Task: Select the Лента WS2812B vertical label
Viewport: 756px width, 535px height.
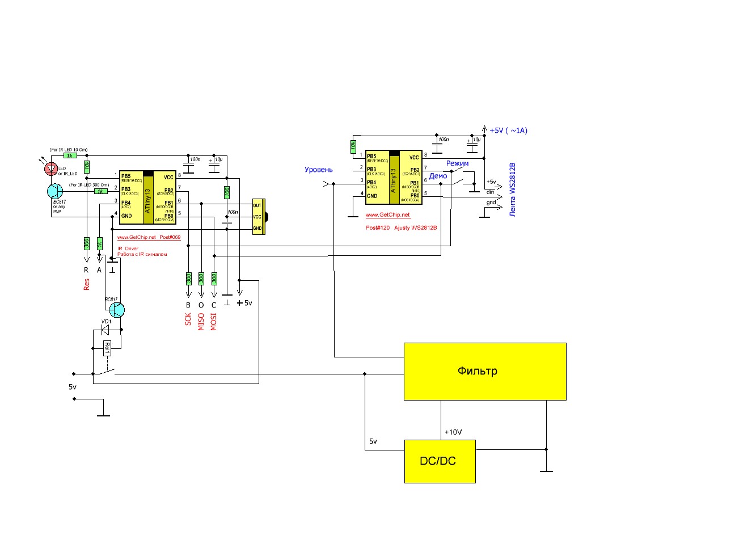Action: click(513, 190)
